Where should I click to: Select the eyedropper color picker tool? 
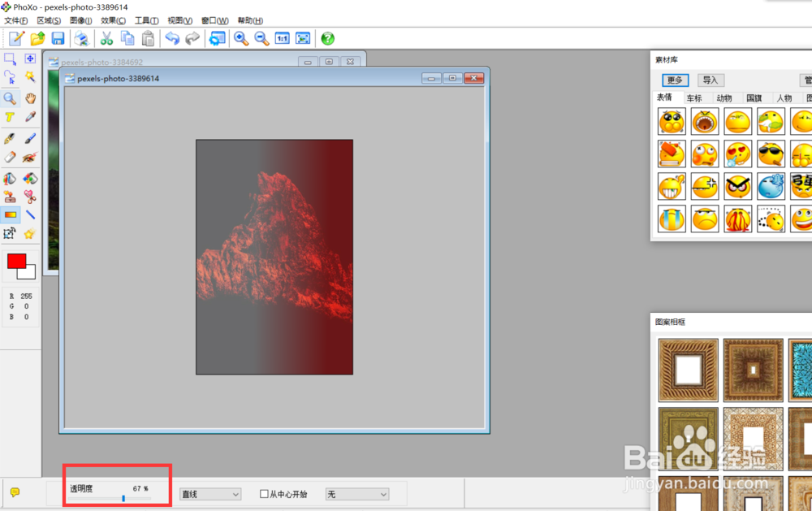pos(30,117)
